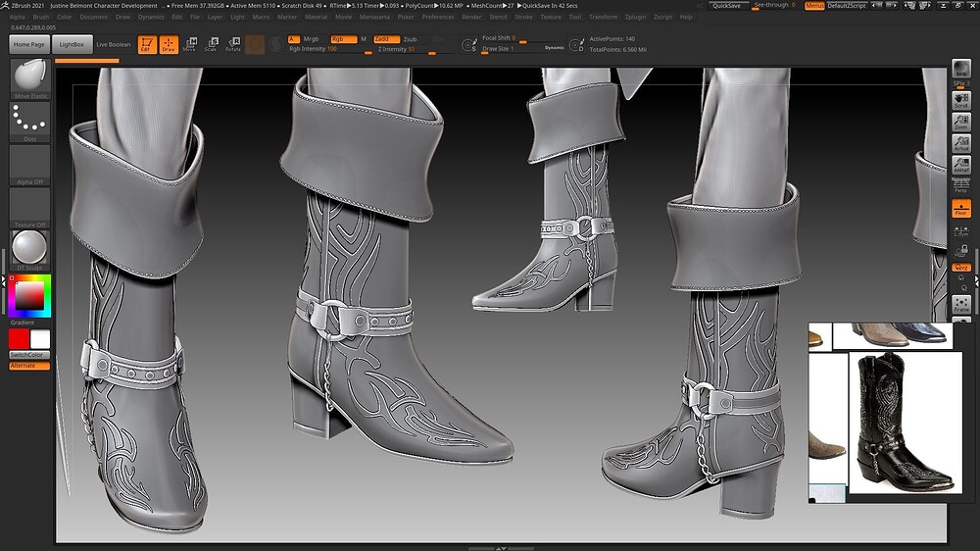Open the Preferences menu
Image resolution: width=980 pixels, height=551 pixels.
pyautogui.click(x=437, y=17)
